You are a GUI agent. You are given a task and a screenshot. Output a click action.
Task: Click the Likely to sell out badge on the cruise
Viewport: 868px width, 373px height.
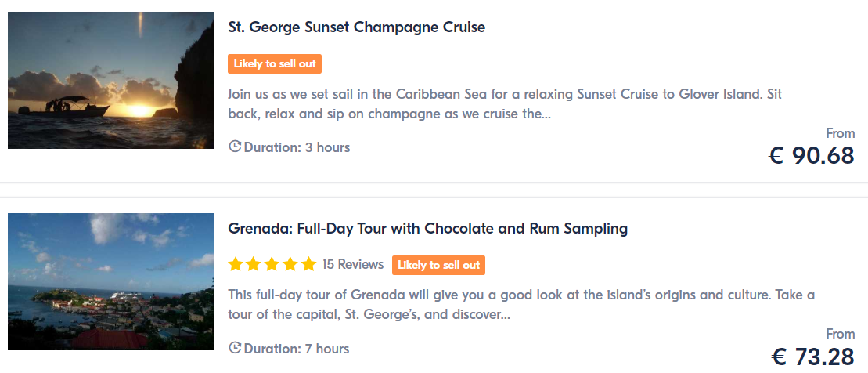pyautogui.click(x=275, y=63)
